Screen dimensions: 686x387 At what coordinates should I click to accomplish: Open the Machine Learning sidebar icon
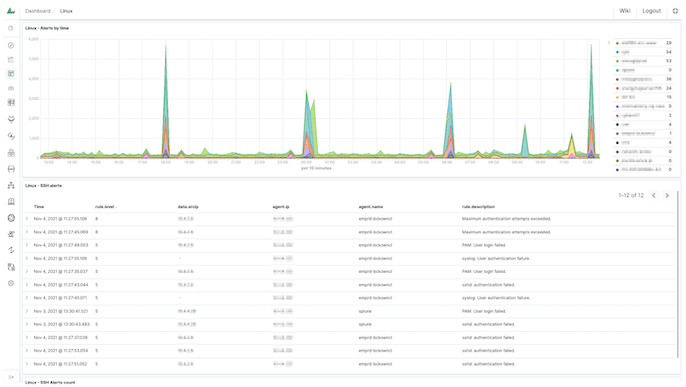point(11,119)
